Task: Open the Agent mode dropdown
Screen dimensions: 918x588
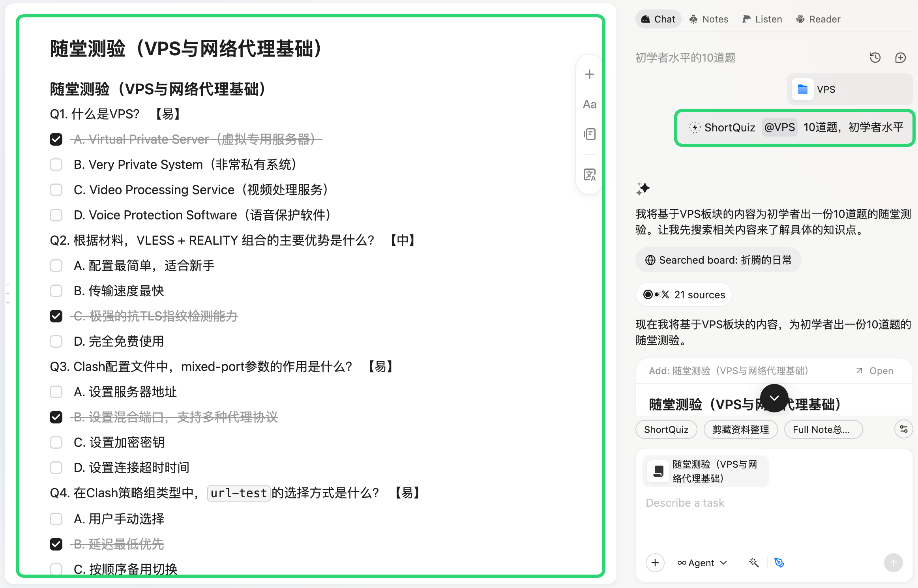Action: (702, 563)
